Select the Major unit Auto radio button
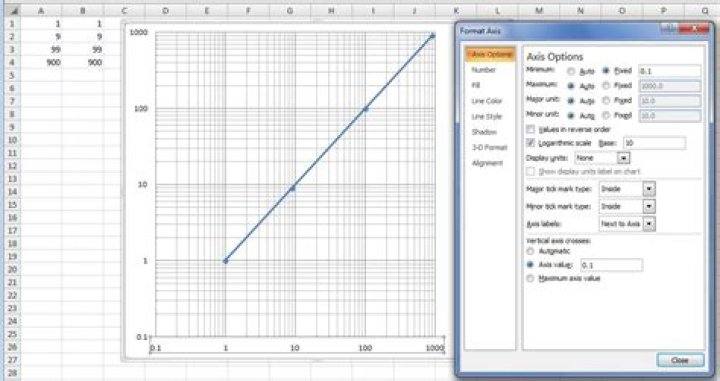720x381 pixels. (x=571, y=101)
